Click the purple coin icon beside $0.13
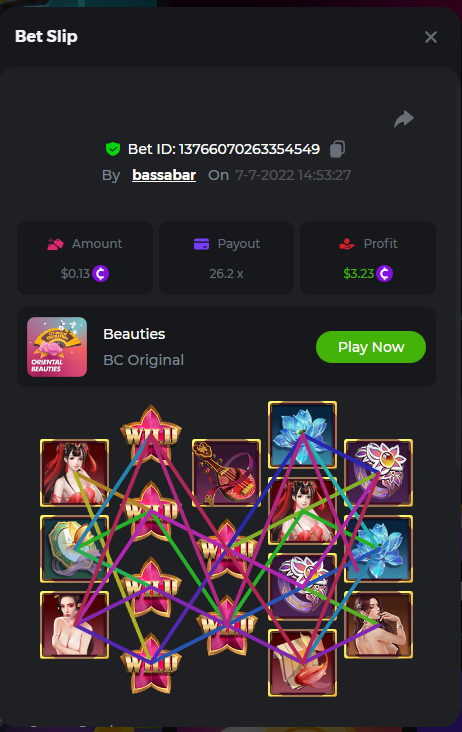The image size is (462, 732). pyautogui.click(x=100, y=273)
